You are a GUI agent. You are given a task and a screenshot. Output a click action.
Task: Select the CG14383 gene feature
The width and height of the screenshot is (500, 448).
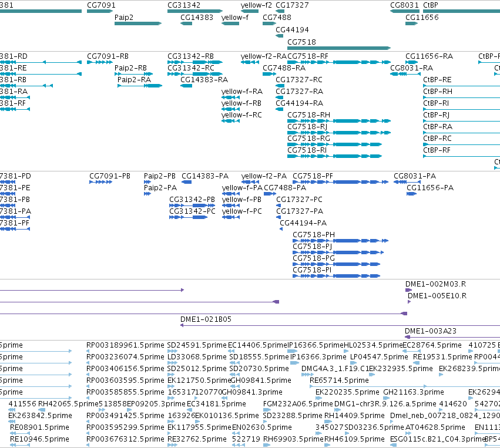tap(186, 23)
